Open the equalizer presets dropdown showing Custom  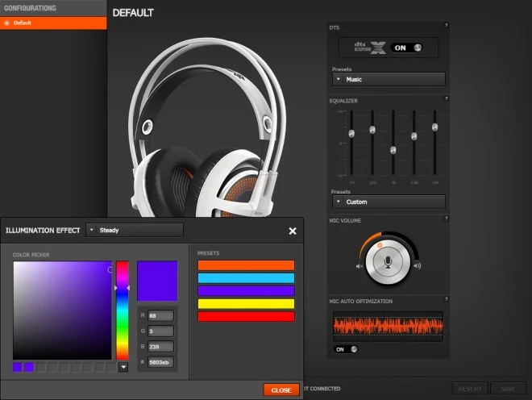(x=389, y=202)
